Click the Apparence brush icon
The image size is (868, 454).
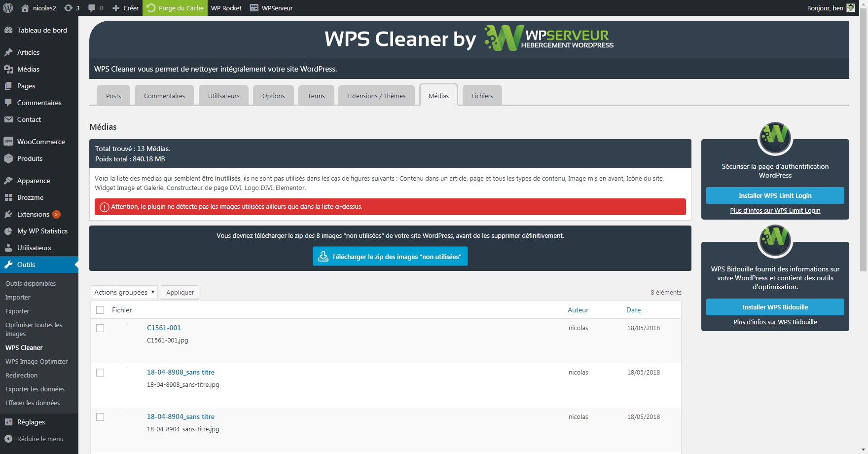8,181
